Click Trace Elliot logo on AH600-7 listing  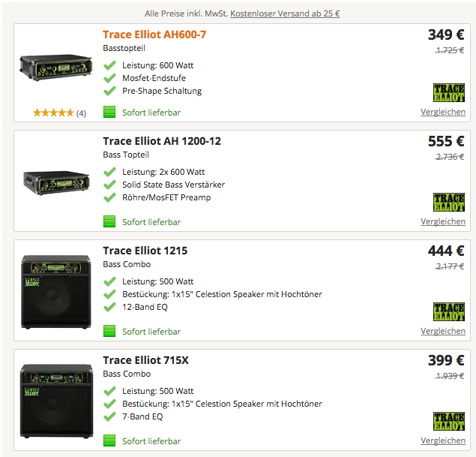click(x=449, y=93)
